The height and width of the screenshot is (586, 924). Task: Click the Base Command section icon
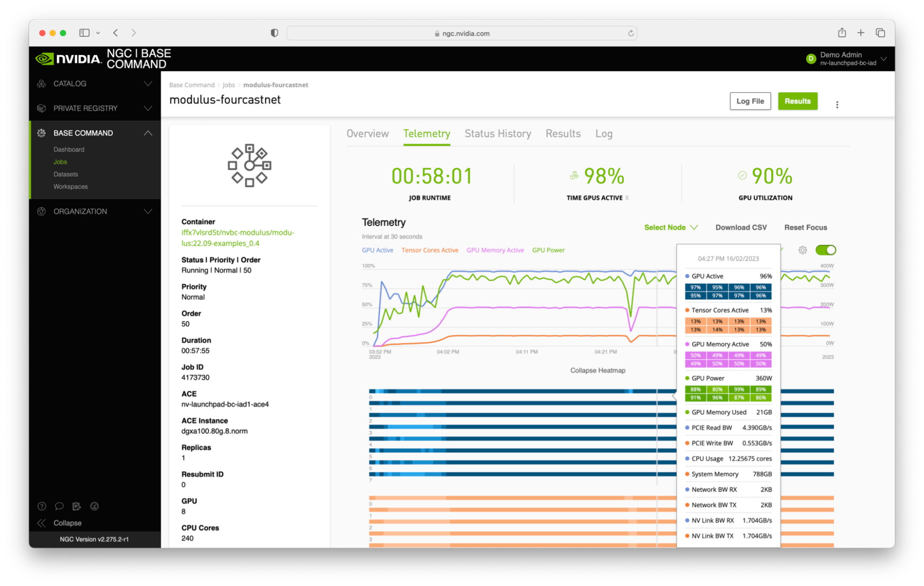pos(42,133)
